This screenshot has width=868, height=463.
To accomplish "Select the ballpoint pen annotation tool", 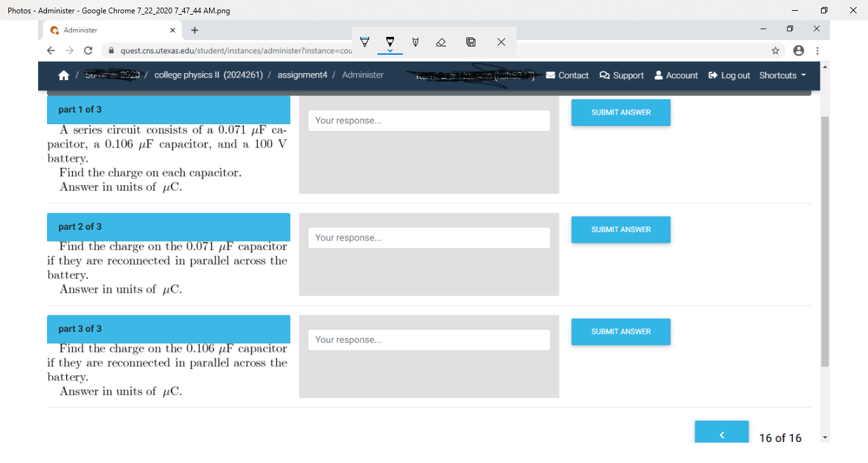I will coord(390,40).
